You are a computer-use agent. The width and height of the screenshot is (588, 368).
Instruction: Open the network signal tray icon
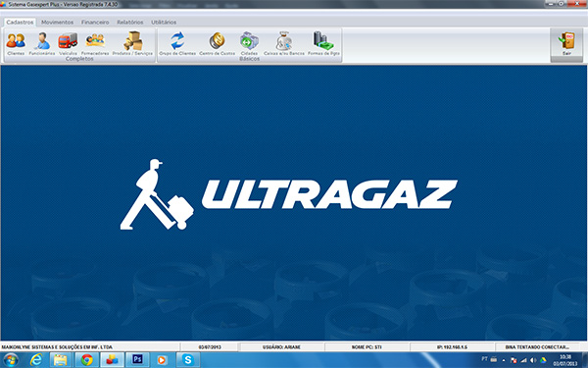click(x=523, y=360)
